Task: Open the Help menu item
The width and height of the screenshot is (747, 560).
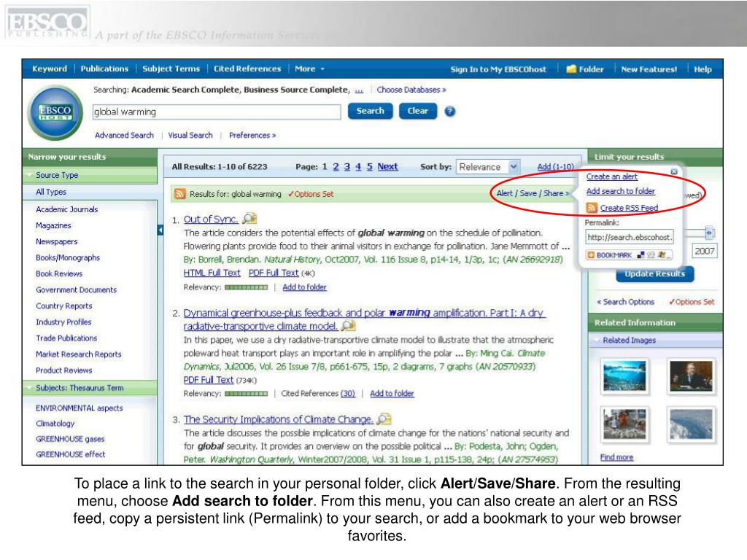Action: click(703, 69)
